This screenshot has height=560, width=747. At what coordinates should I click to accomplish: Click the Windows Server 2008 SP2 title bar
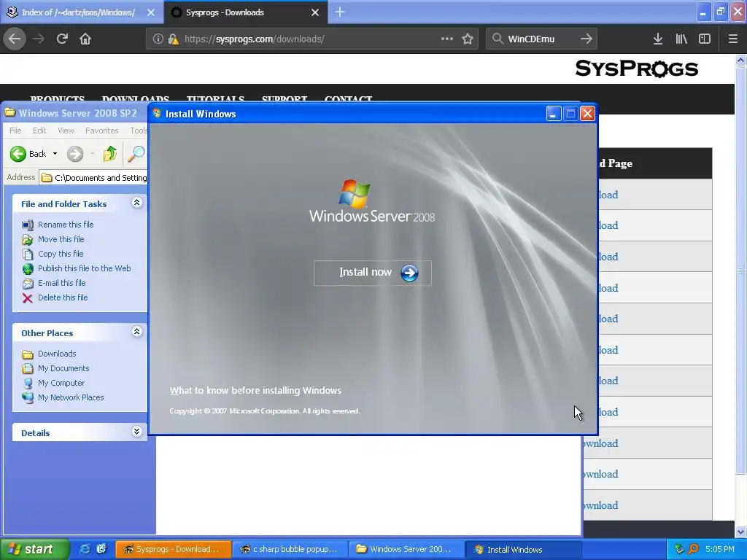coord(75,113)
